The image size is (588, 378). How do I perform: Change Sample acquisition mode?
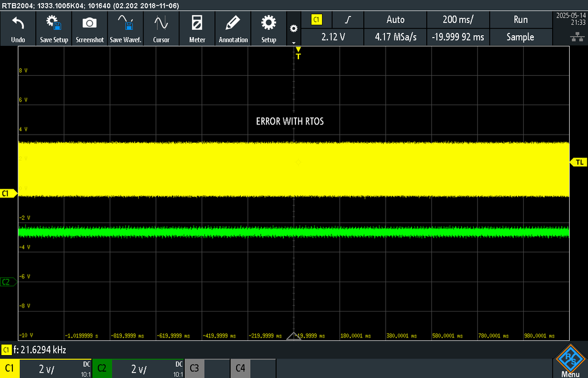(520, 37)
